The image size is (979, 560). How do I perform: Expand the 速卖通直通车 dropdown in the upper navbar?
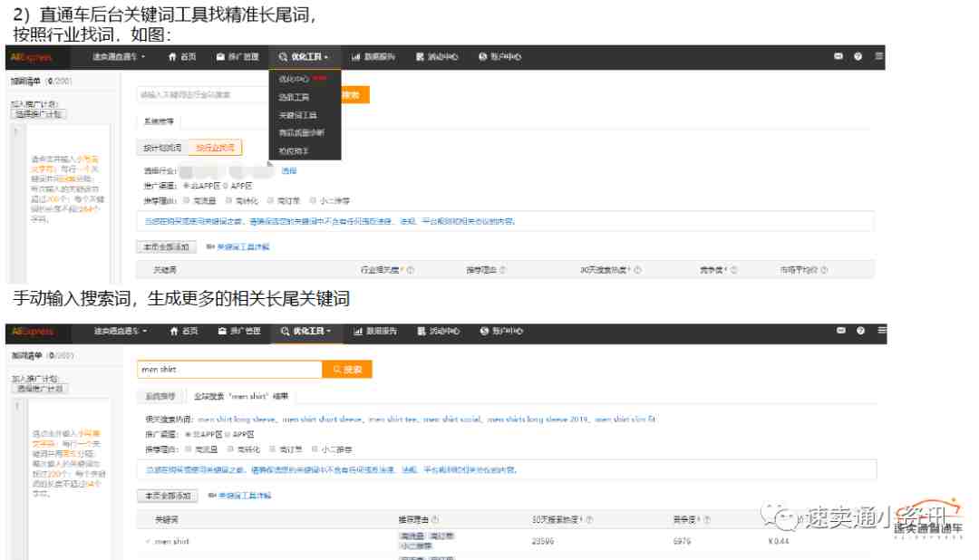click(x=118, y=57)
